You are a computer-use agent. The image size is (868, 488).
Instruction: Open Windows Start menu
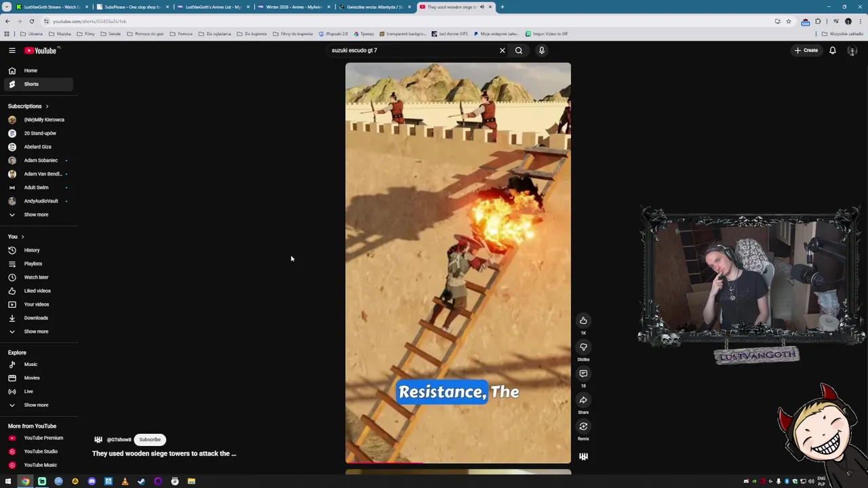[x=8, y=481]
